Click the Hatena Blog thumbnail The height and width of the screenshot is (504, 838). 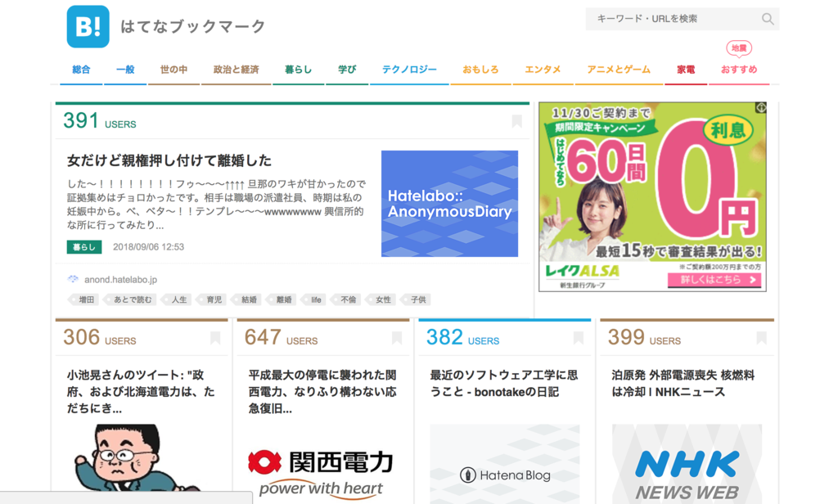point(505,464)
